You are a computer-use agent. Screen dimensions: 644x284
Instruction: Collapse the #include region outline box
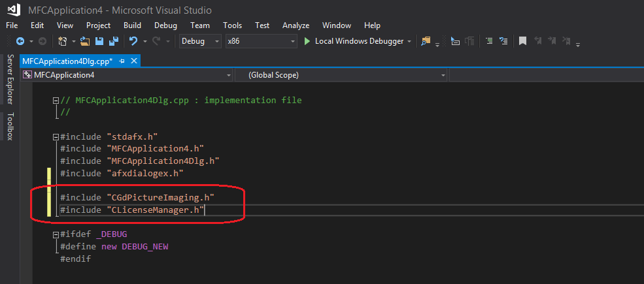pos(56,137)
